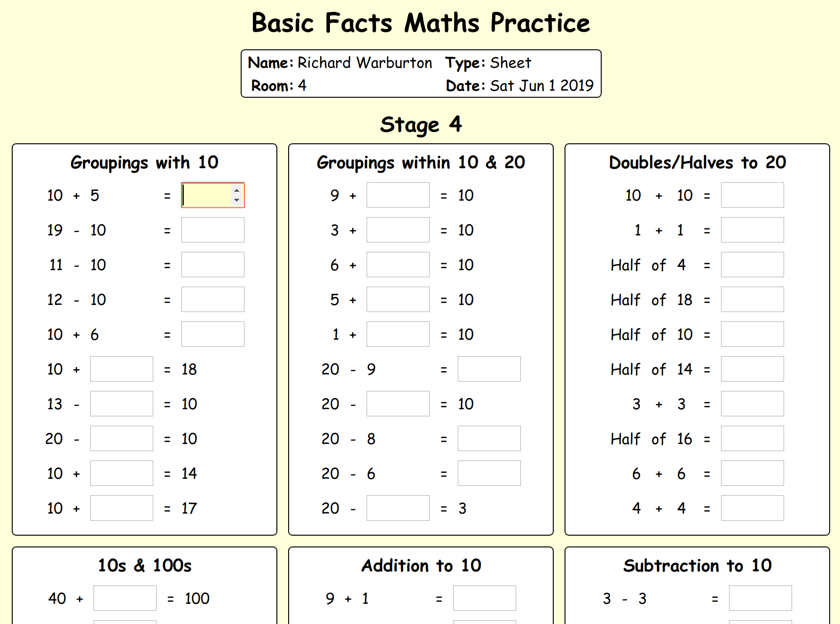The width and height of the screenshot is (840, 624).
Task: Click the Half of 14 answer box
Action: (752, 369)
